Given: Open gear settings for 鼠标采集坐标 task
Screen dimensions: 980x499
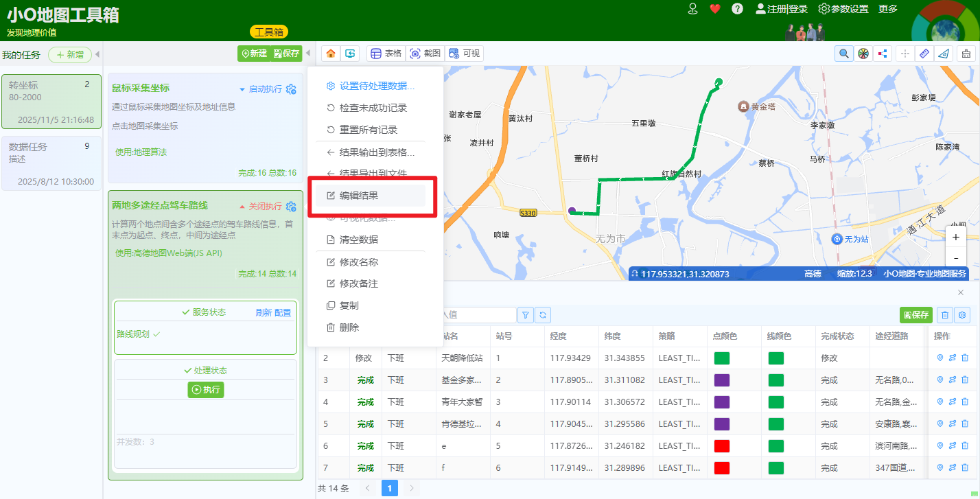Looking at the screenshot, I should pos(291,89).
